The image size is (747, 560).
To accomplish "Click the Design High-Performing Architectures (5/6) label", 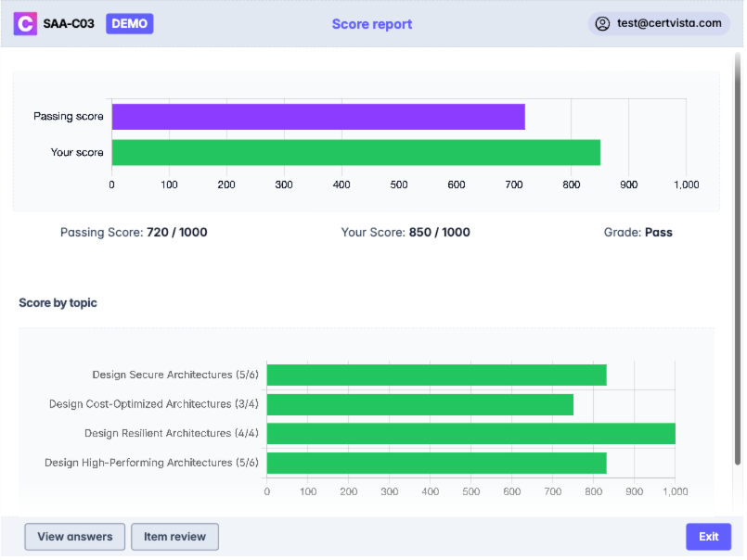I will pyautogui.click(x=154, y=462).
